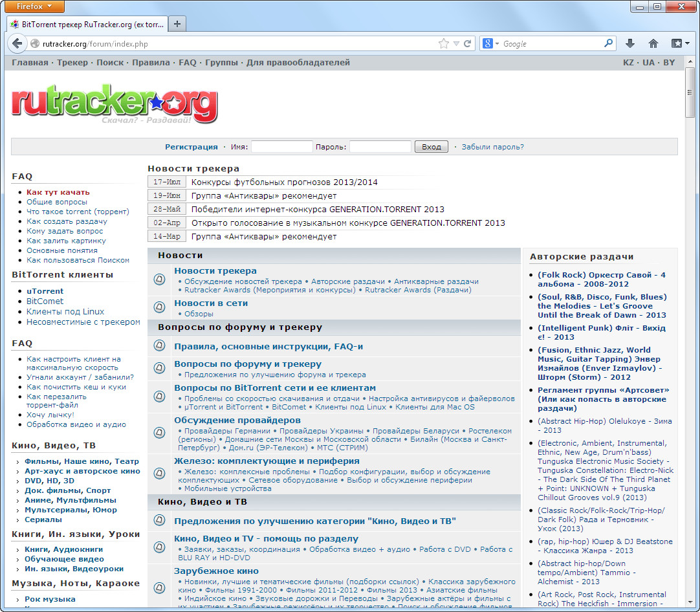Open the URL history dropdown arrow

456,43
